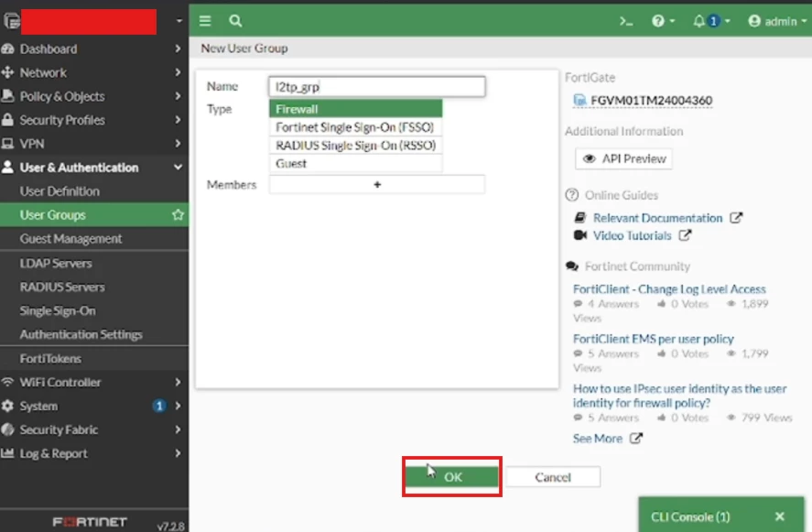The height and width of the screenshot is (532, 812).
Task: Select Fortinet Single Sign-On (FSSO) type
Action: coord(356,127)
